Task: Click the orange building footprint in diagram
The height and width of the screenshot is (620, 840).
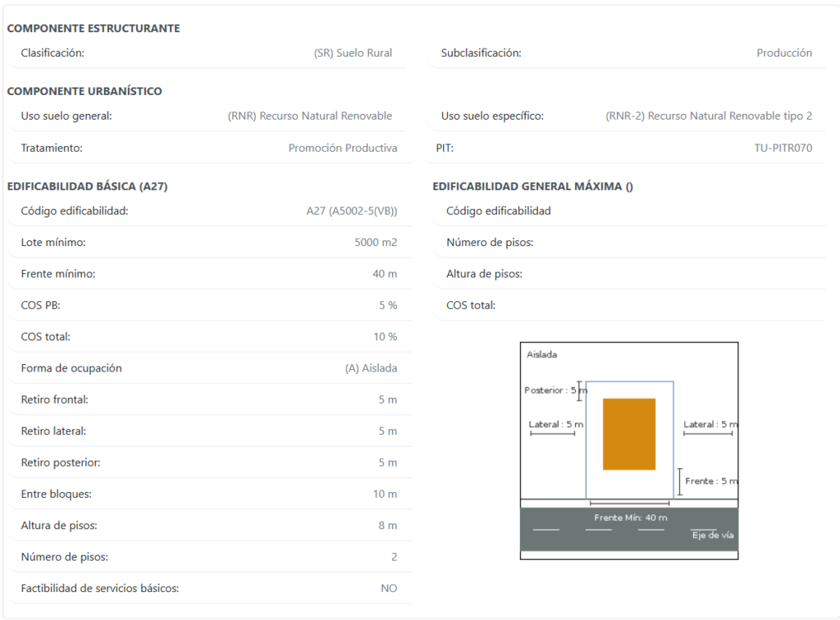Action: click(629, 434)
